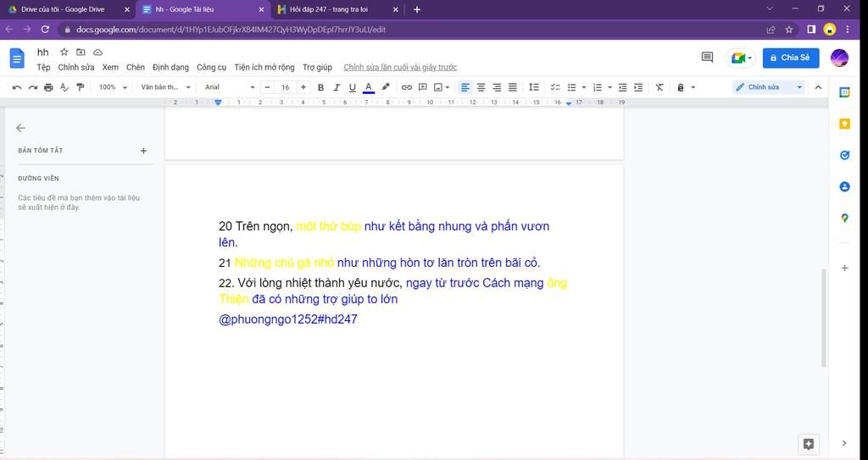The height and width of the screenshot is (460, 868).
Task: Toggle underline formatting
Action: (x=352, y=87)
